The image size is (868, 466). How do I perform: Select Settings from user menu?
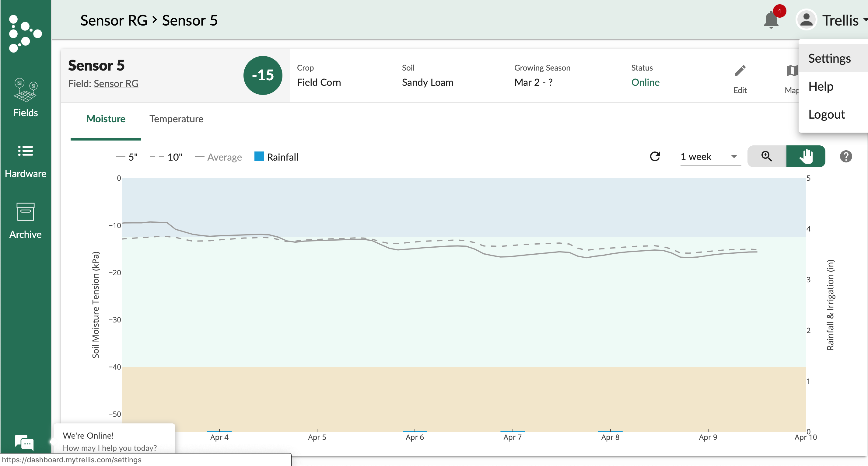[x=829, y=59]
